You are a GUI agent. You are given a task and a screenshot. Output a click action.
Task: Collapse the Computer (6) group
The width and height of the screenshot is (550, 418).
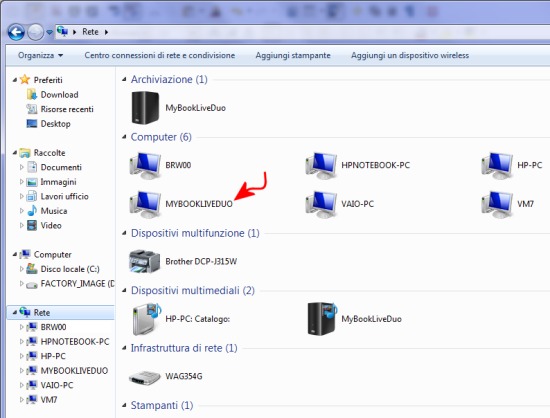(124, 137)
